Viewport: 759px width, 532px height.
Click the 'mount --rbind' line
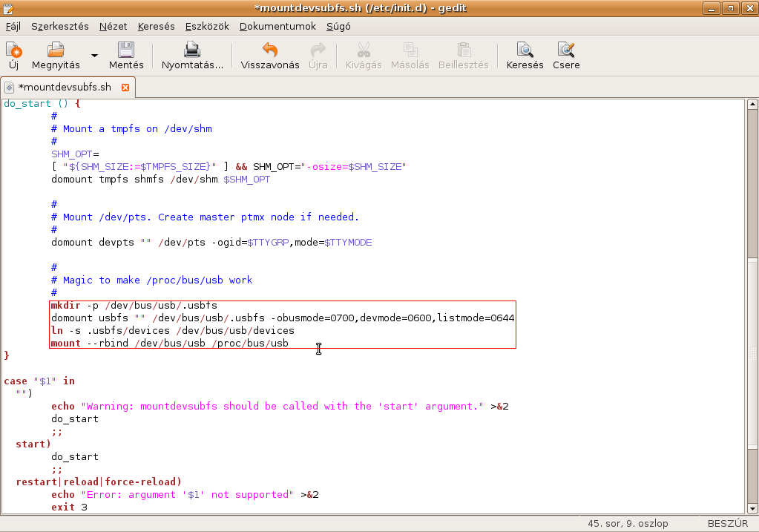point(170,343)
